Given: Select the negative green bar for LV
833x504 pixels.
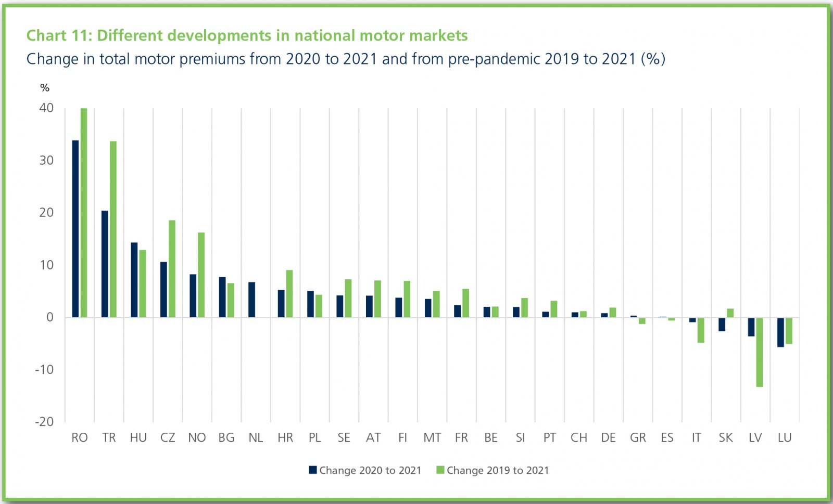Looking at the screenshot, I should [x=760, y=352].
